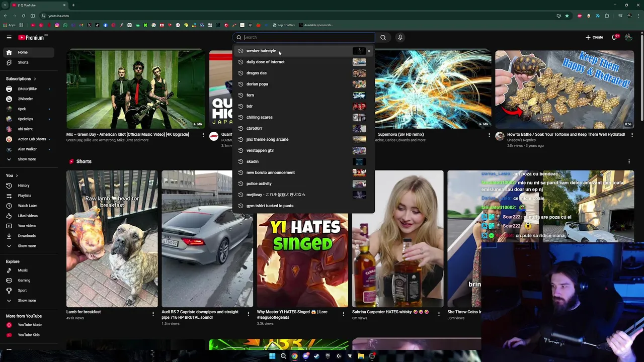644x362 pixels.
Task: Select 'chilling scares' search suggestion
Action: (x=304, y=117)
